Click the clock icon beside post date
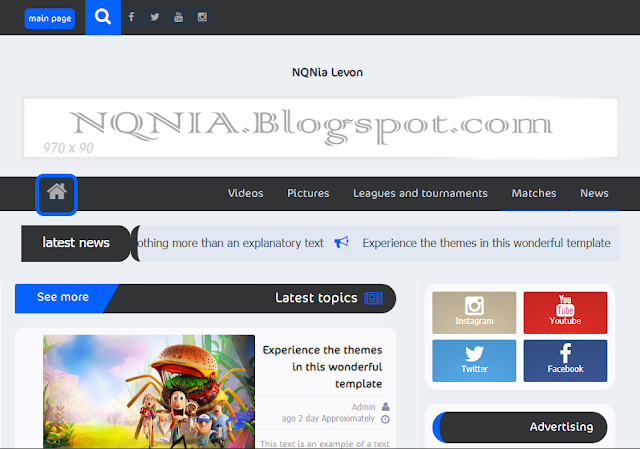Image resolution: width=640 pixels, height=449 pixels. tap(385, 419)
